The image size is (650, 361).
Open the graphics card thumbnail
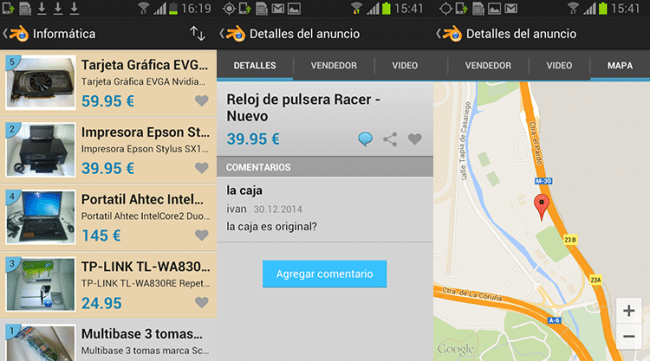[x=40, y=83]
